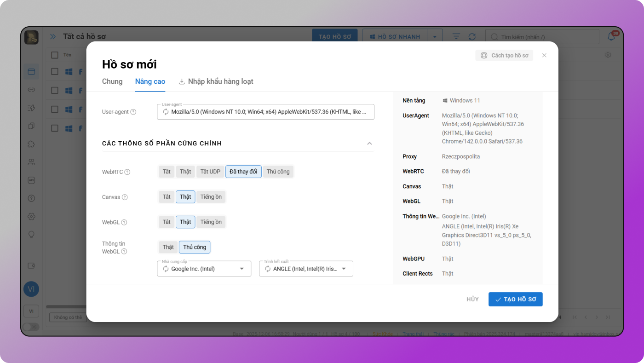Open the Nhập khẩu hàng loạt tab
Screen dimensions: 644x363
[216, 81]
